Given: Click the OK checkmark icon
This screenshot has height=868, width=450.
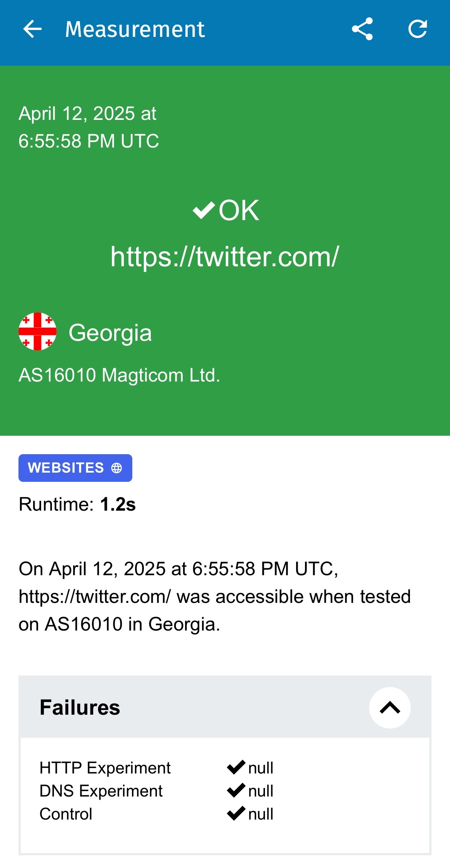Looking at the screenshot, I should tap(203, 210).
